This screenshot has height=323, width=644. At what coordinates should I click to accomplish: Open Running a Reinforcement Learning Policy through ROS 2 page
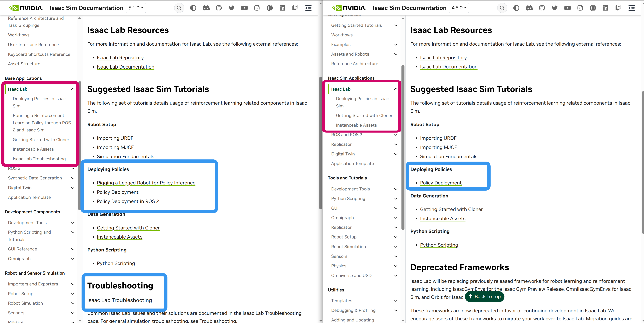(x=42, y=123)
